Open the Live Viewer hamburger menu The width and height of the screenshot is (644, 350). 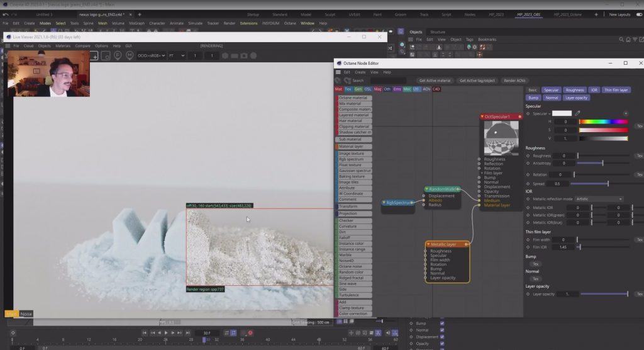(x=8, y=46)
